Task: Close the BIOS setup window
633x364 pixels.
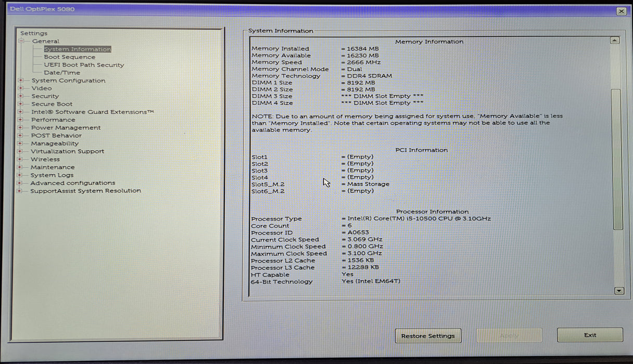Action: click(621, 11)
